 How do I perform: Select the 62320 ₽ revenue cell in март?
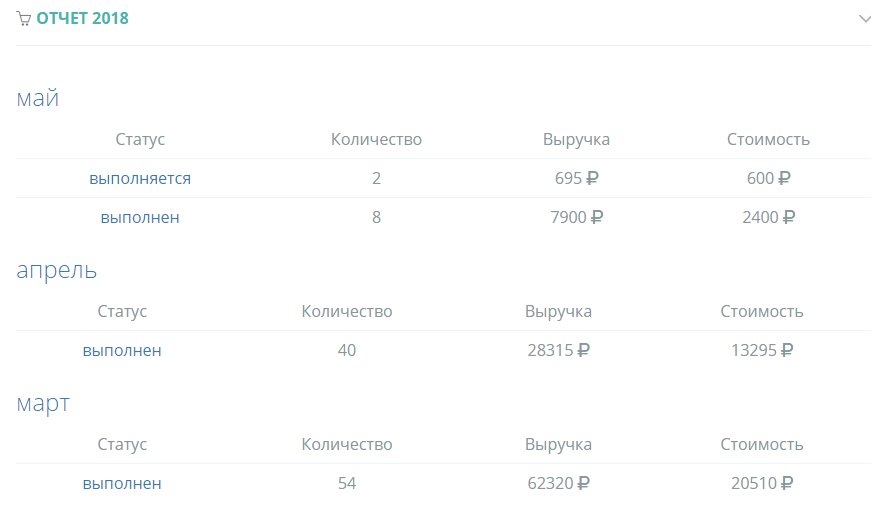(x=558, y=483)
